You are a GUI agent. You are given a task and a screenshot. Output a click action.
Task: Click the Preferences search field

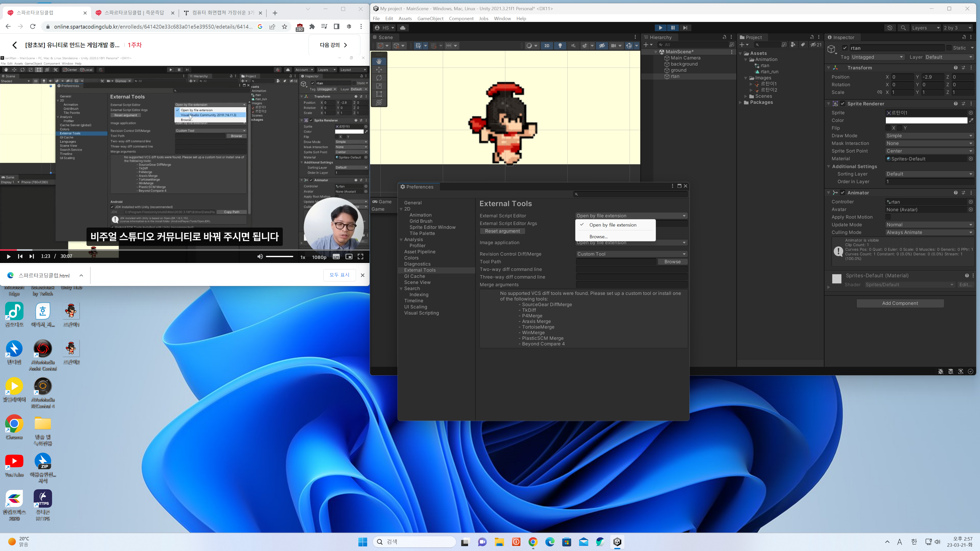tap(630, 194)
